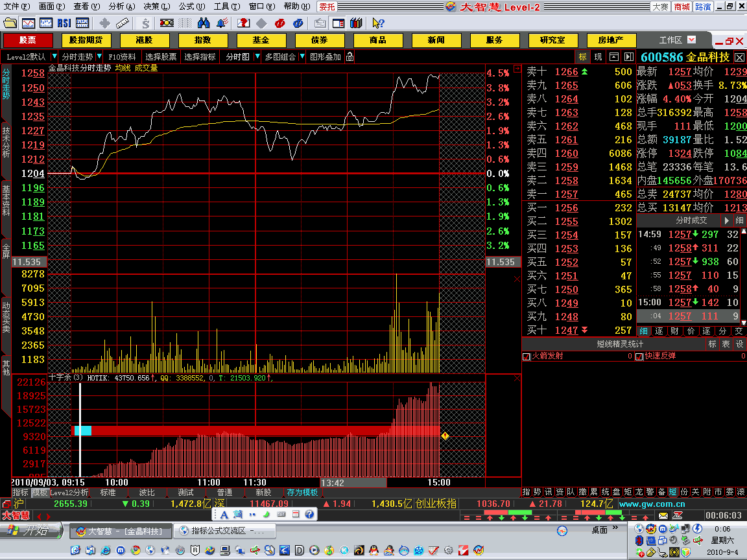Select the 基金 market tab
The image size is (747, 560).
[261, 40]
